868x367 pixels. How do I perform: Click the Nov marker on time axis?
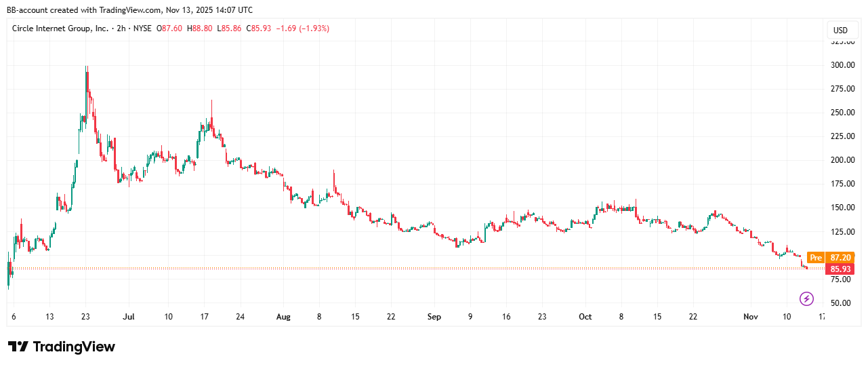pyautogui.click(x=751, y=317)
